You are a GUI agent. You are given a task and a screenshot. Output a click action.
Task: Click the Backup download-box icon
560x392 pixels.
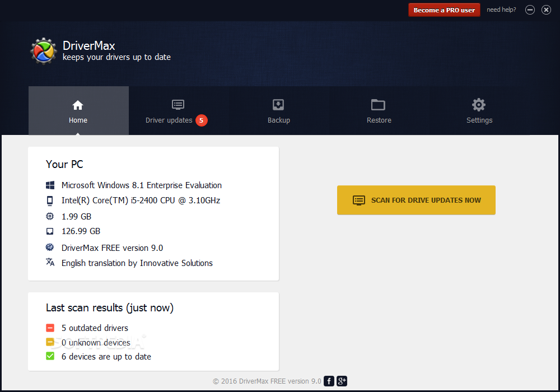point(278,105)
